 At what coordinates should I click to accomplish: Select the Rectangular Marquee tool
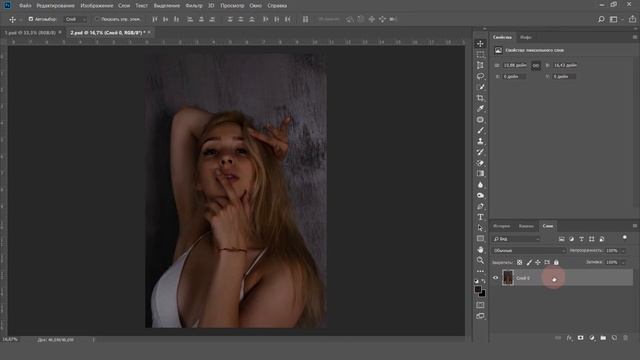pos(480,55)
